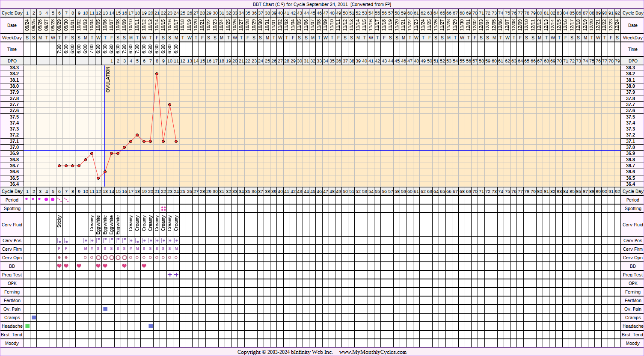
Task: Click the BD heart on cycle day 16
Action: point(125,266)
